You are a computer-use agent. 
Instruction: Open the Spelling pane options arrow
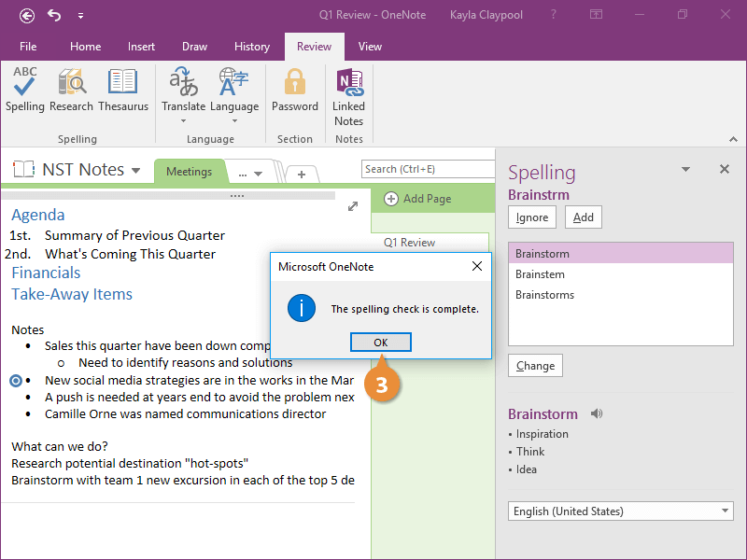pos(685,170)
